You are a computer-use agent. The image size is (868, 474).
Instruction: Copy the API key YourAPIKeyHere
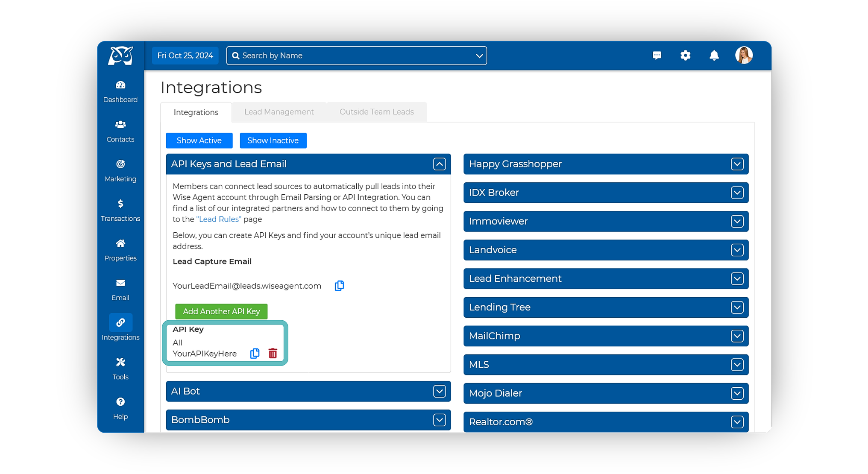coord(255,354)
